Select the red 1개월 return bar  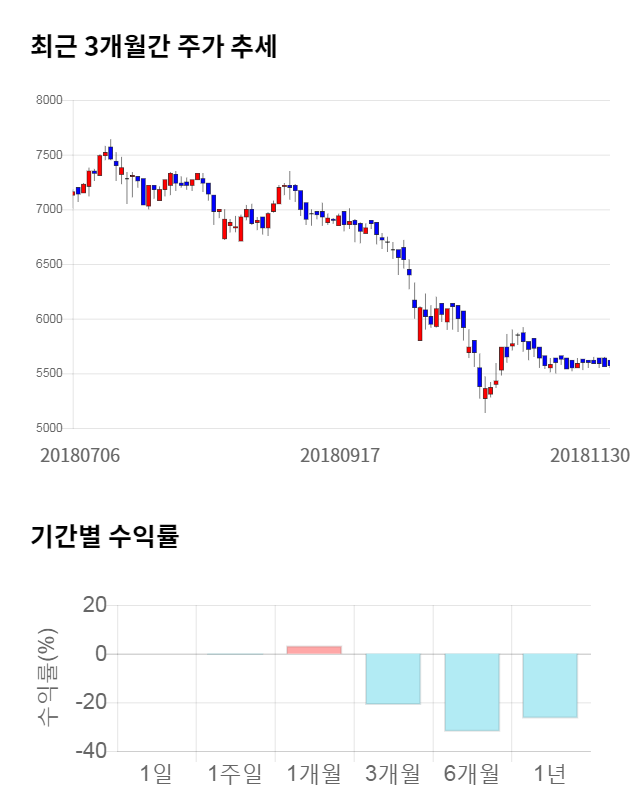coord(314,650)
